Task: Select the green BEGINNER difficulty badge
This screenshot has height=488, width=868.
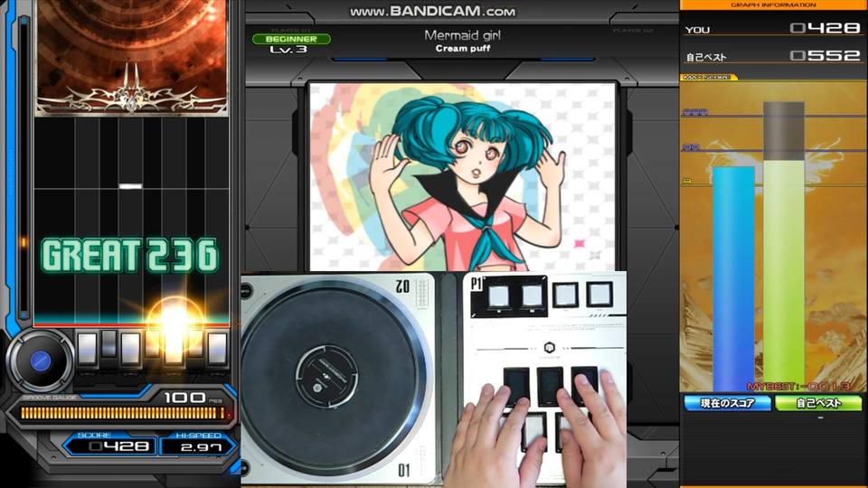Action: (291, 39)
